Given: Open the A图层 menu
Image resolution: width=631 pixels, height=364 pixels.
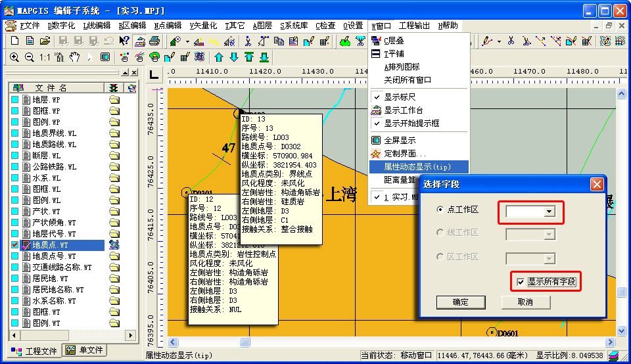Looking at the screenshot, I should (262, 26).
